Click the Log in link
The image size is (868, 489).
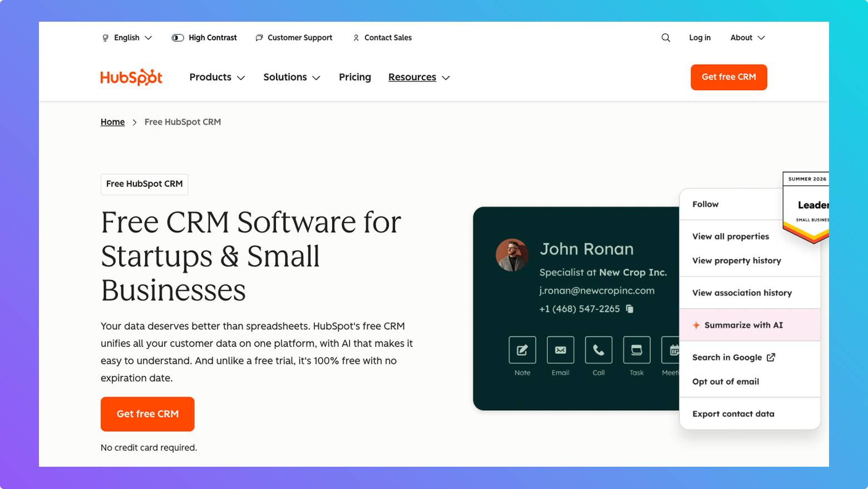point(699,38)
